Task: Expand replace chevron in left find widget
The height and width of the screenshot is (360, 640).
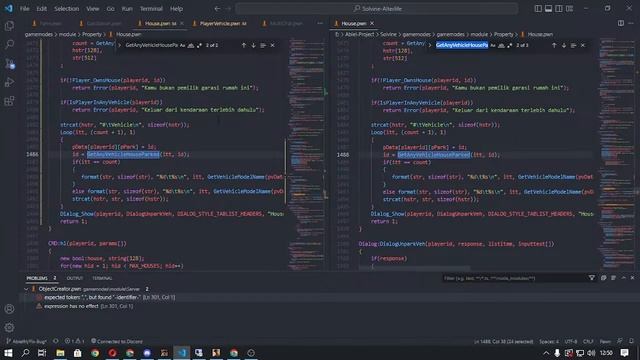Action: (x=120, y=45)
